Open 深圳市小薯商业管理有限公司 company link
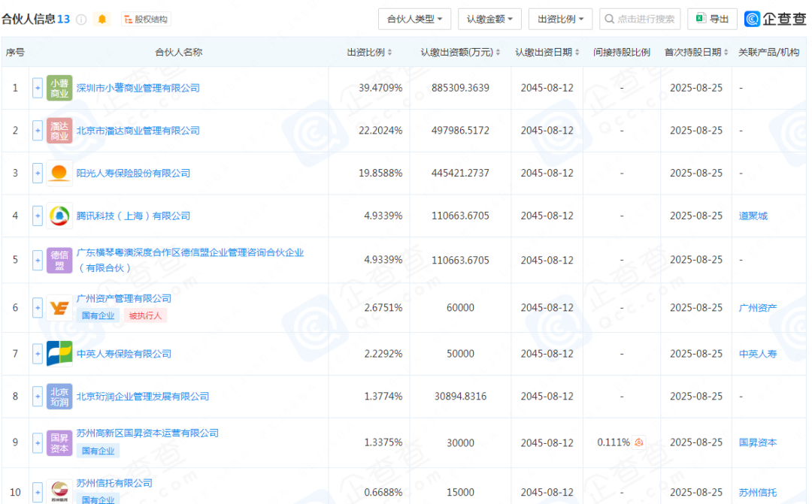 point(138,88)
